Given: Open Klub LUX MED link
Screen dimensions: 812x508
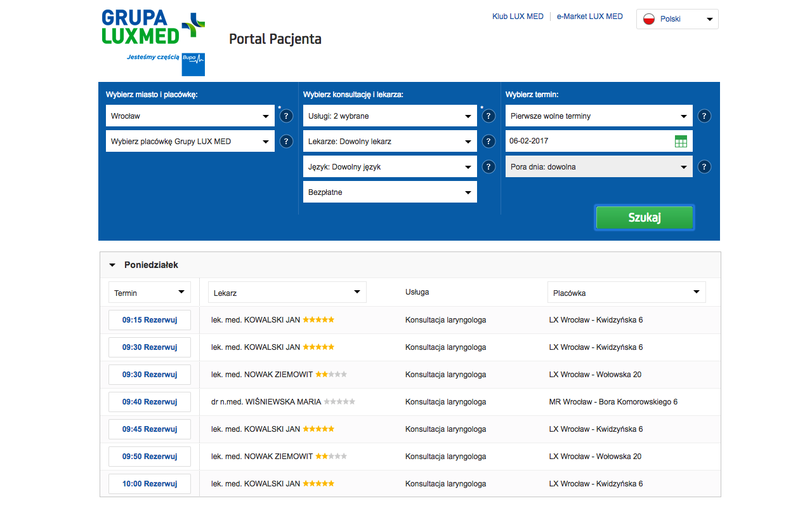Looking at the screenshot, I should pyautogui.click(x=518, y=17).
